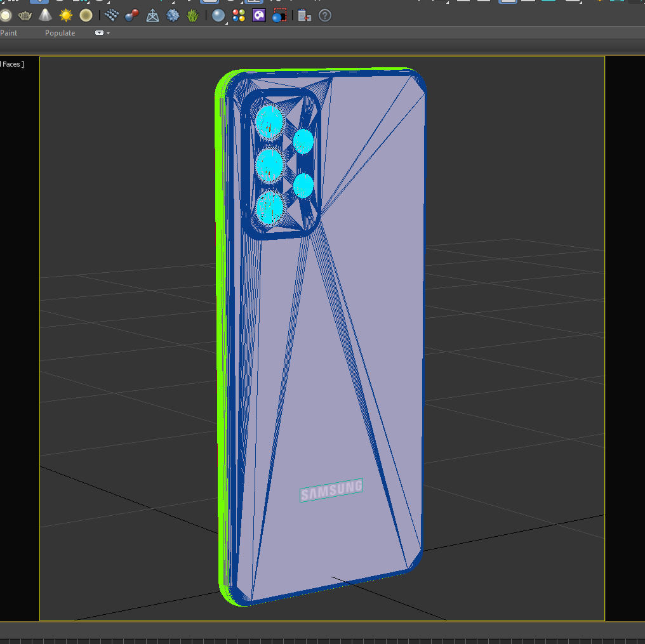Click the four colored balls icon

coord(239,16)
